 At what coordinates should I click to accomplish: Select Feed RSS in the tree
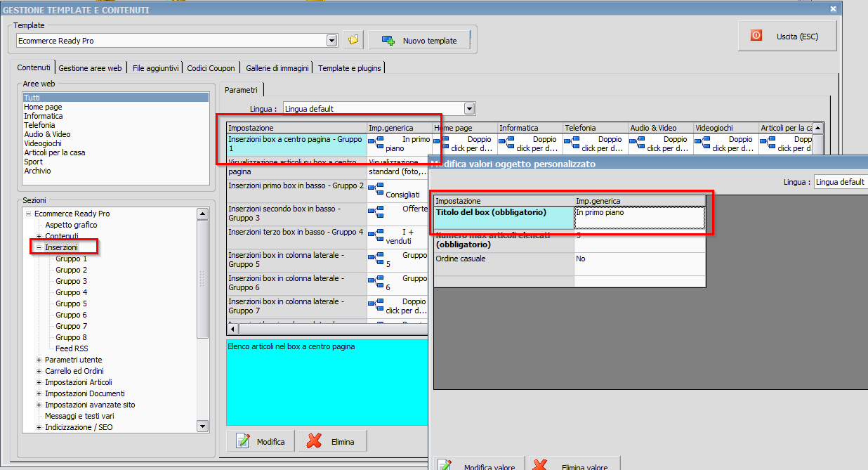[x=72, y=348]
